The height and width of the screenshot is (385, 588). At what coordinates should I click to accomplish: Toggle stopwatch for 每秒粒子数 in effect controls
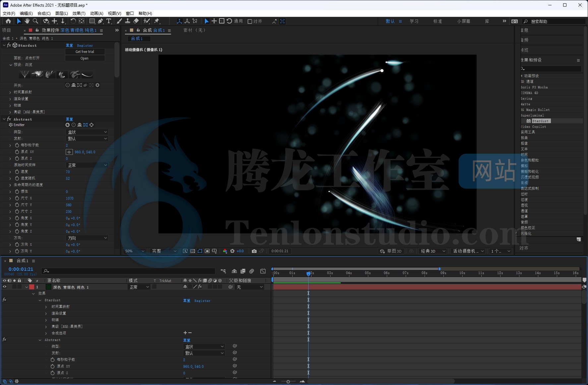tap(17, 145)
